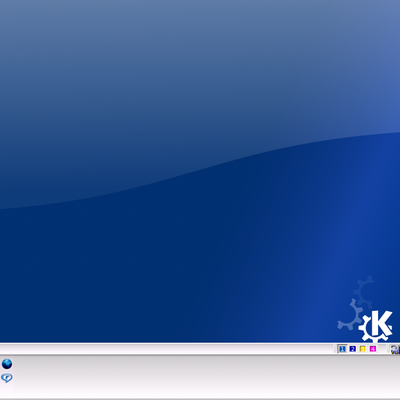Viewport: 400px width, 400px height.
Task: Switch to virtual desktop 1 in pager
Action: [342, 349]
